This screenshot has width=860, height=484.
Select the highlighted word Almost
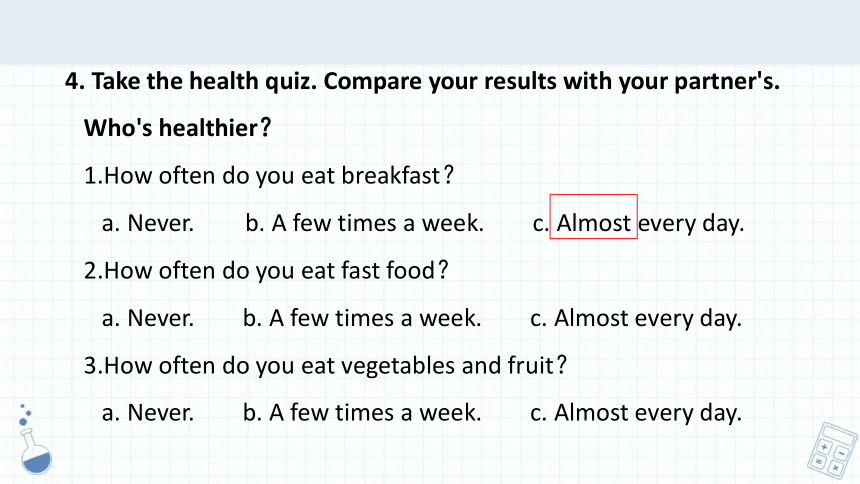point(593,223)
